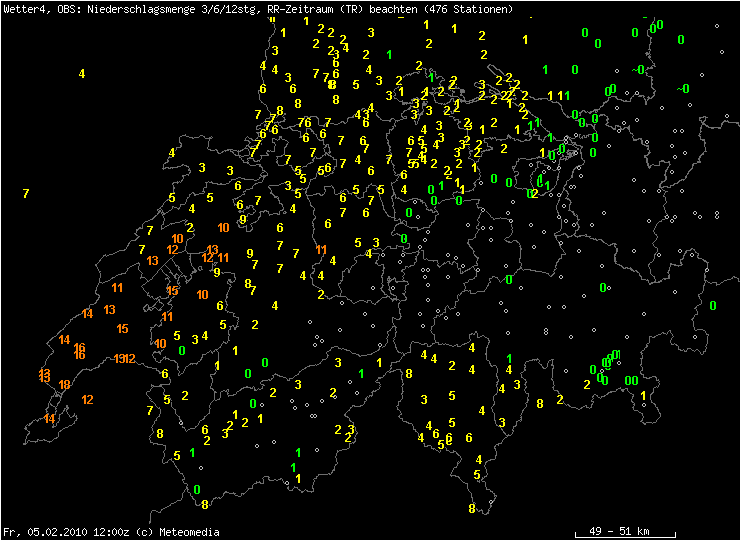Pick the orange 18 station value
The width and height of the screenshot is (740, 540).
click(x=64, y=385)
